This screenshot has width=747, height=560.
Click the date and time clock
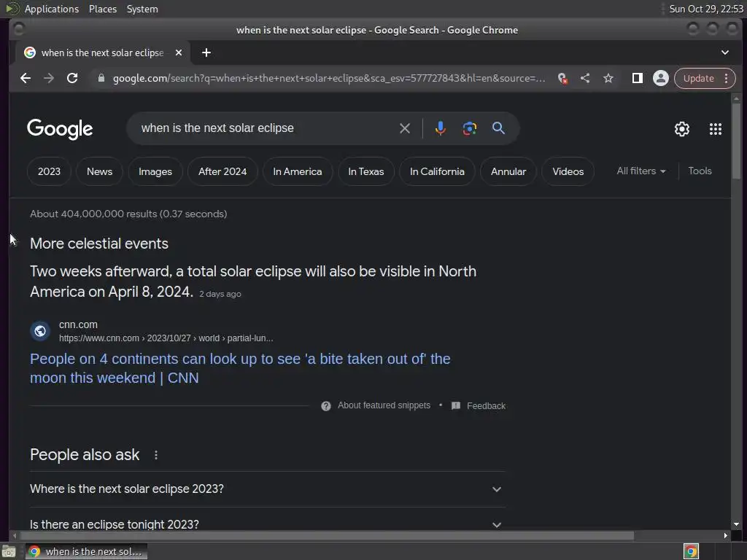tap(706, 9)
